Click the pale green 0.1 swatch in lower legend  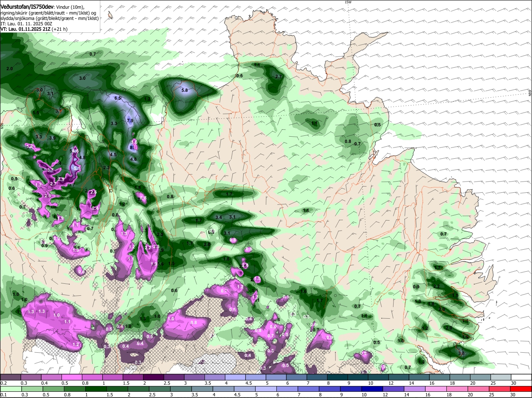(10, 389)
